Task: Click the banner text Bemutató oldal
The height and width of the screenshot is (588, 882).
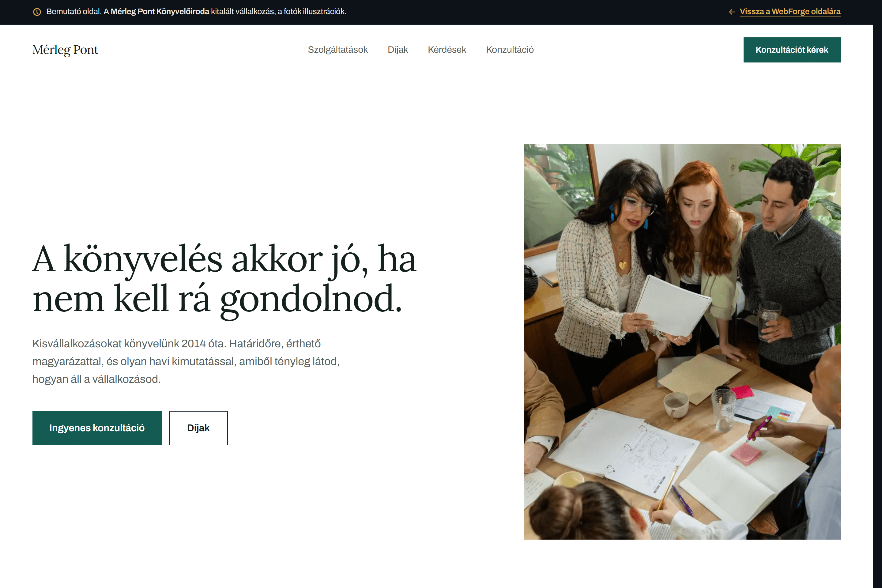Action: pos(196,12)
